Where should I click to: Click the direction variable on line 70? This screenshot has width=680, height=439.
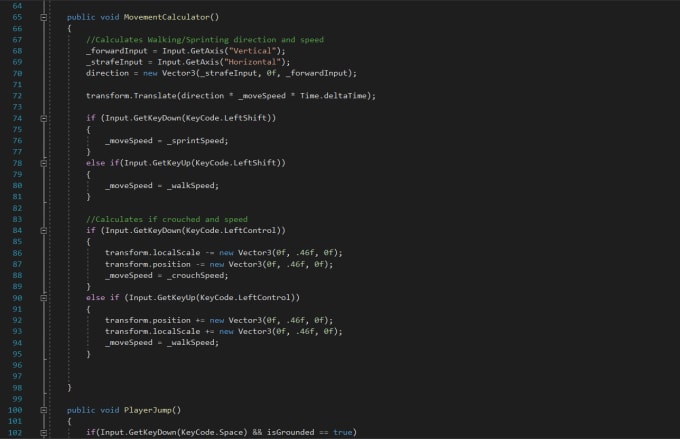pyautogui.click(x=107, y=73)
